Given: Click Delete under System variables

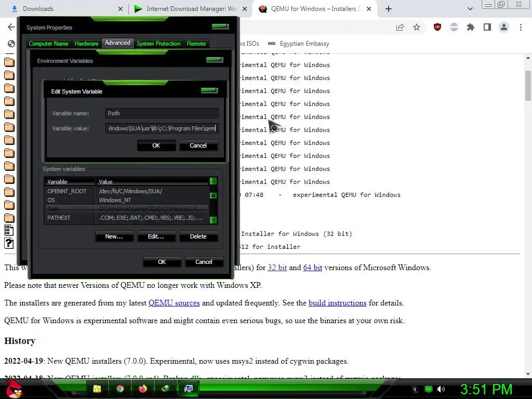Looking at the screenshot, I should (x=198, y=236).
